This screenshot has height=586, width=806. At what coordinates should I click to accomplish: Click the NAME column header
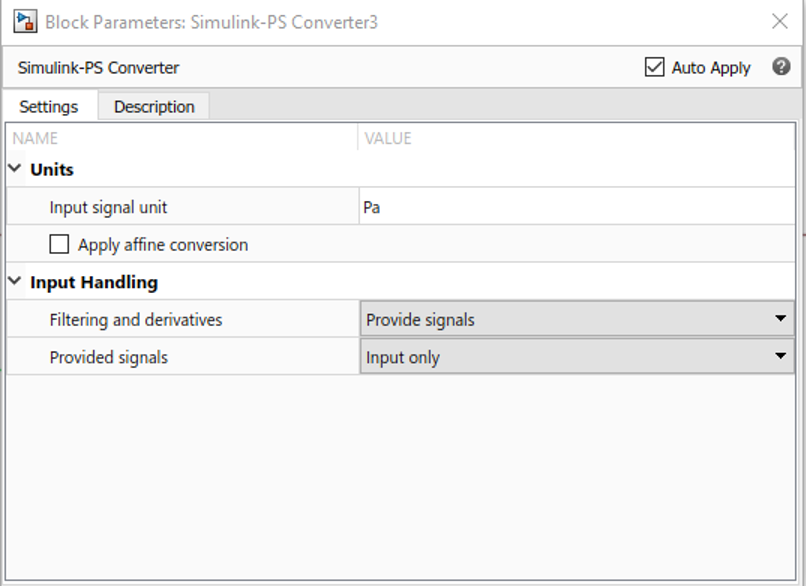[36, 138]
